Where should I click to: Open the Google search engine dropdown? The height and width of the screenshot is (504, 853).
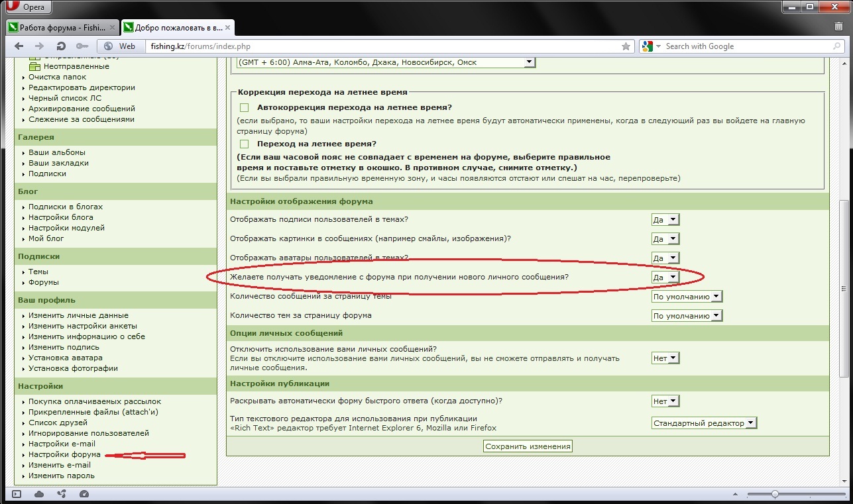[x=651, y=46]
